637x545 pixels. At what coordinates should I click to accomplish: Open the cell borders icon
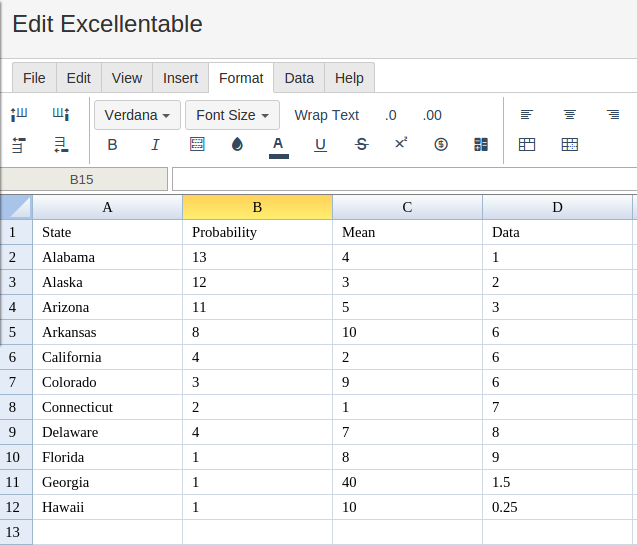click(197, 145)
